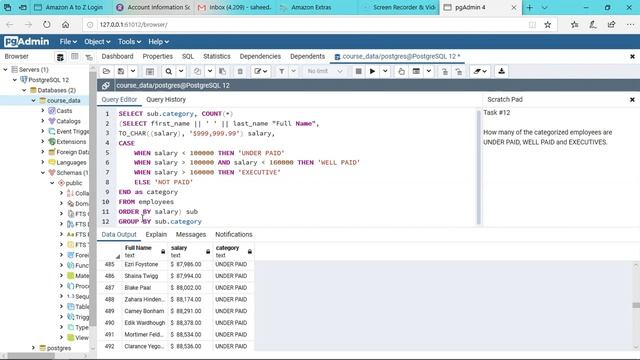The width and height of the screenshot is (640, 360).
Task: Open the Find options dropdown arrow
Action: (181, 71)
